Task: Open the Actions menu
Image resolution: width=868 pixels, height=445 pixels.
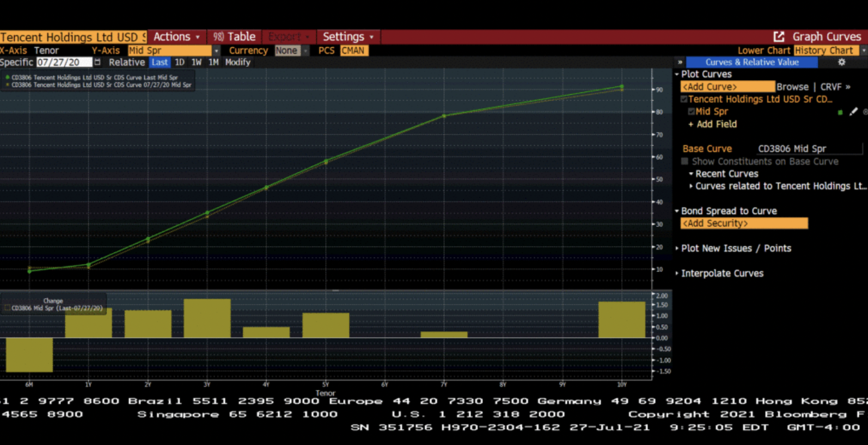Action: (176, 36)
